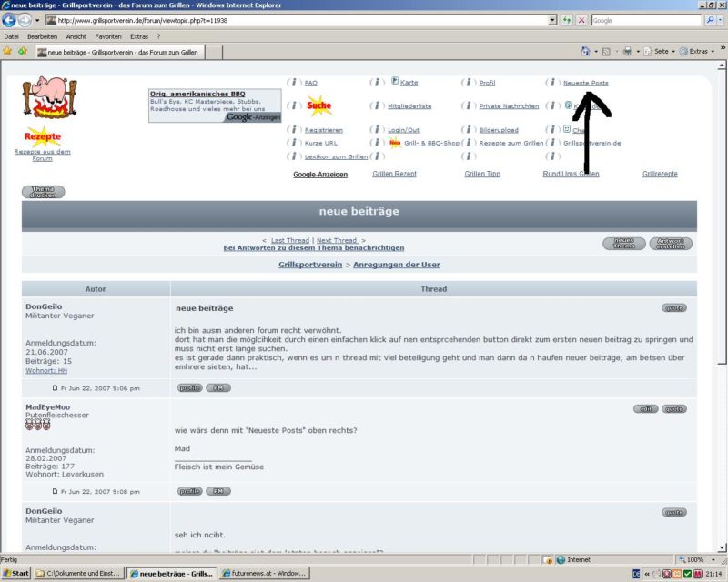Image resolution: width=728 pixels, height=582 pixels.
Task: Follow the 'Anregungen der User' breadcrumb link
Action: pyautogui.click(x=397, y=265)
